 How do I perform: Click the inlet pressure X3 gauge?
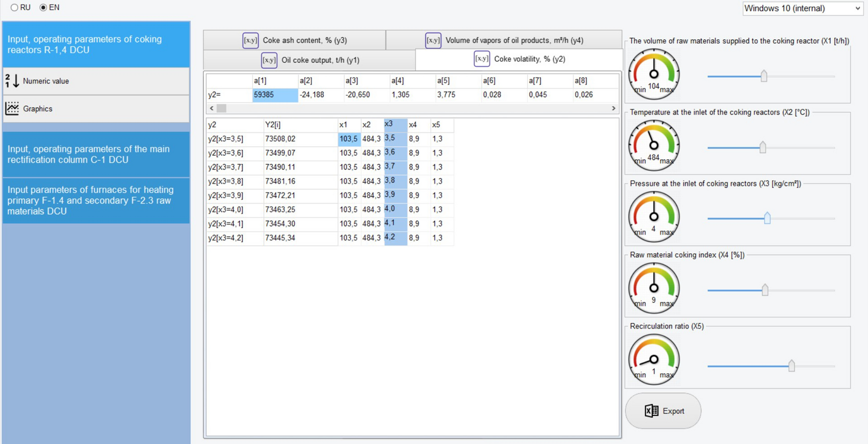point(654,216)
